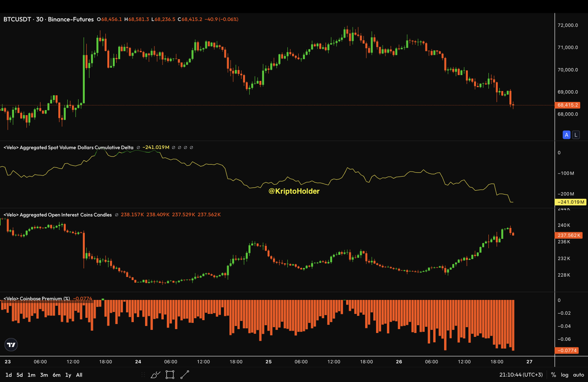This screenshot has width=588, height=382.
Task: Click the close value C68,415.2 in legend
Action: pos(190,19)
